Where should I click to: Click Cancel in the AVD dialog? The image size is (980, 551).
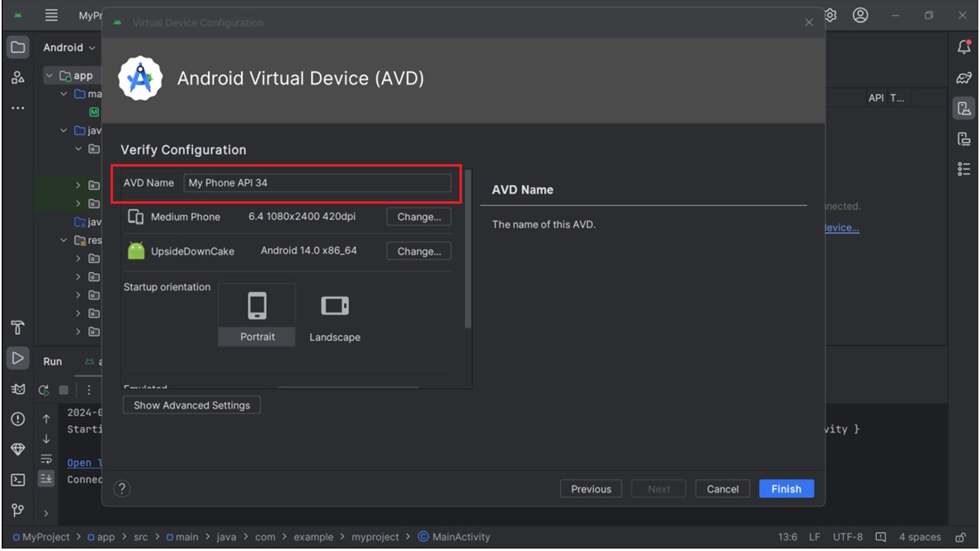click(723, 489)
